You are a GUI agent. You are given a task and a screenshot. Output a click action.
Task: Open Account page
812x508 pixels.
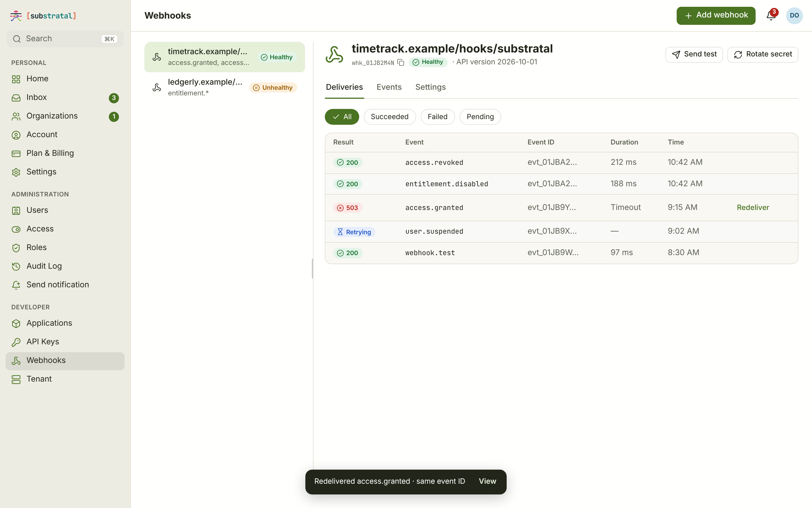tap(65, 135)
